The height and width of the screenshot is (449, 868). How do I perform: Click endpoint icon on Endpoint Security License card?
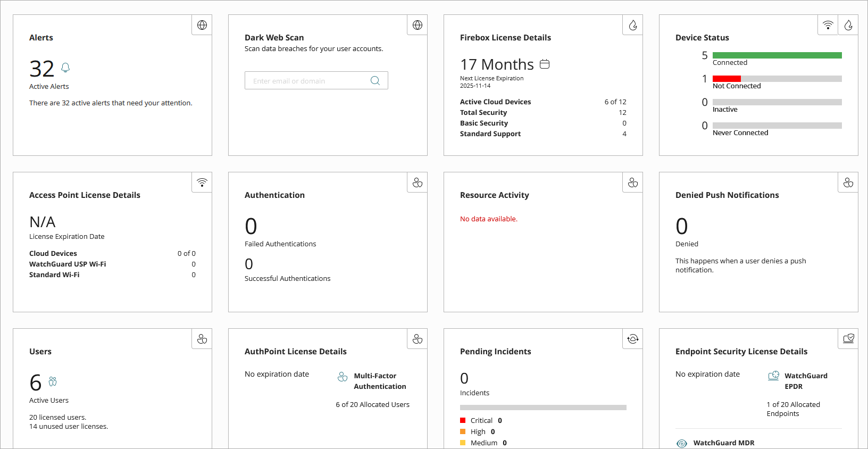coord(848,339)
